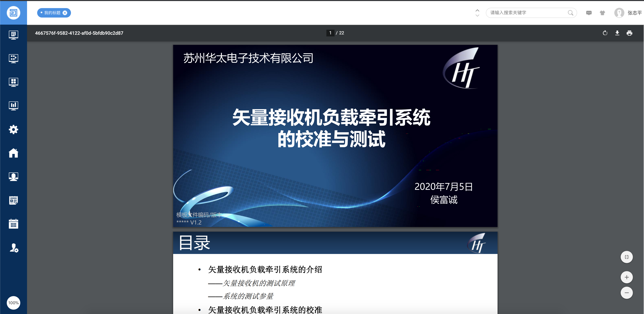Download the PDF document
This screenshot has width=644, height=314.
coord(617,33)
